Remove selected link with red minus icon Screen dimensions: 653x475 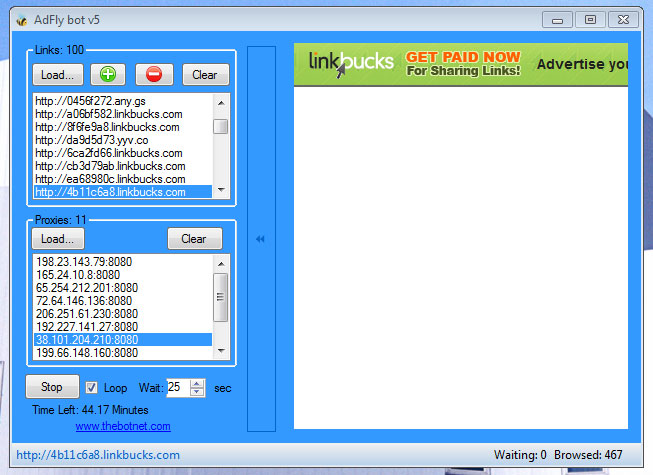pyautogui.click(x=154, y=75)
